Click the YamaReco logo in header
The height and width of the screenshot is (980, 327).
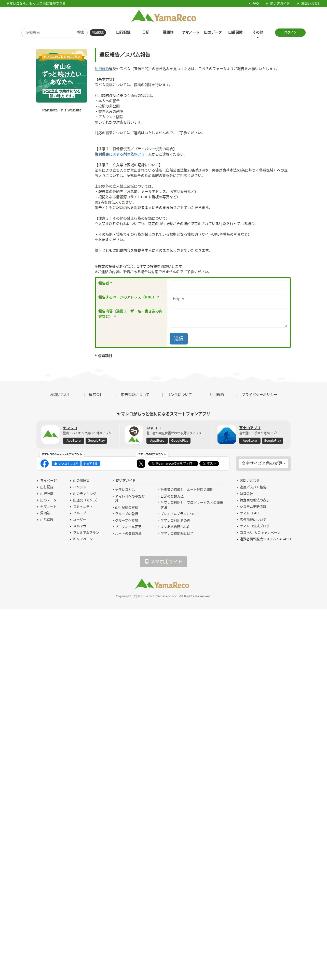pyautogui.click(x=164, y=16)
